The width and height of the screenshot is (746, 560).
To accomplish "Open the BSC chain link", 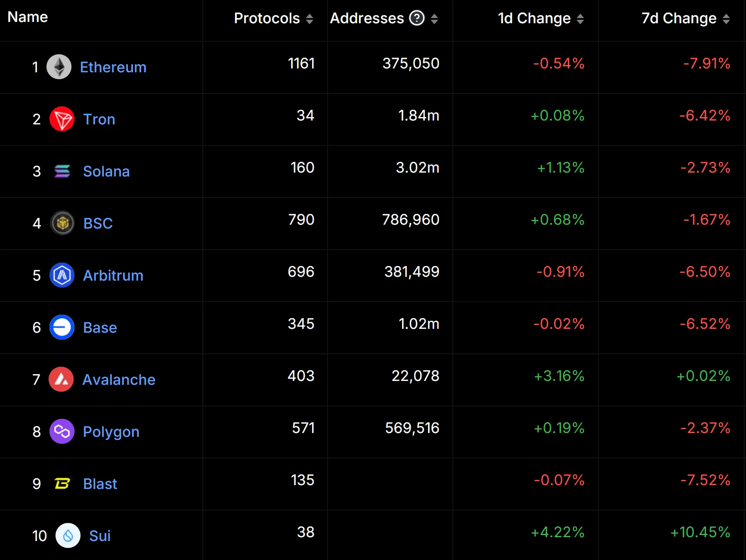I will click(x=98, y=223).
